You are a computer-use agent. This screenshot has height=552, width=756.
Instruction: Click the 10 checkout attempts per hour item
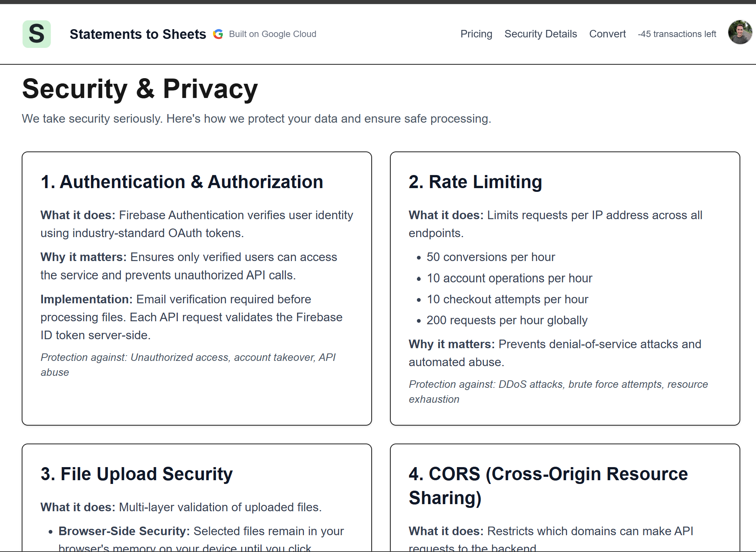pyautogui.click(x=507, y=300)
